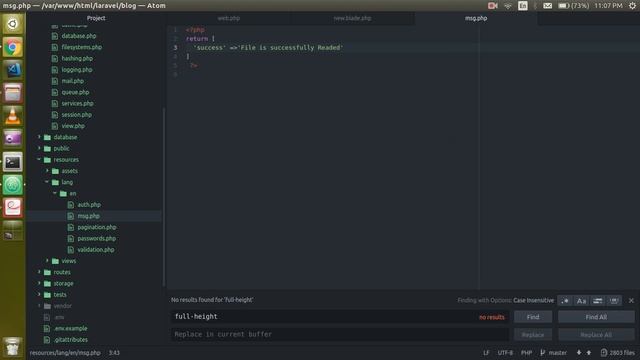This screenshot has height=360, width=640.
Task: Click the Replace button
Action: pos(533,335)
